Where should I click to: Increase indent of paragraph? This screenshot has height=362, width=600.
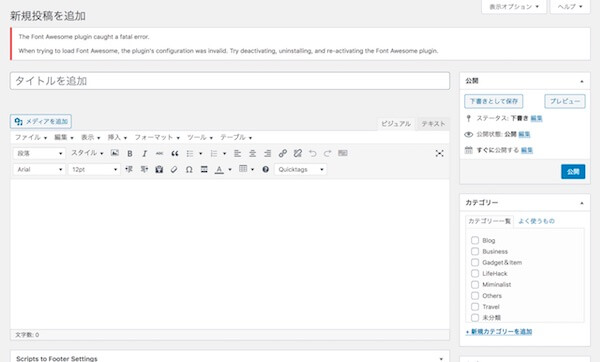(x=144, y=169)
